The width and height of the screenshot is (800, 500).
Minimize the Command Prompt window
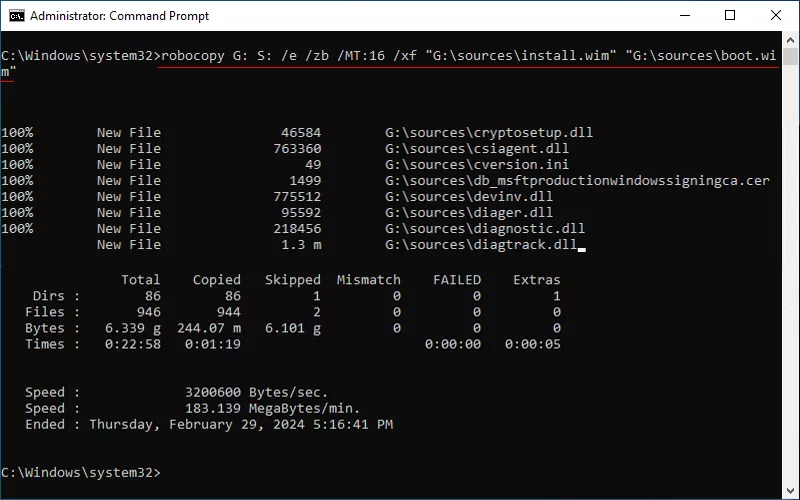pos(684,15)
